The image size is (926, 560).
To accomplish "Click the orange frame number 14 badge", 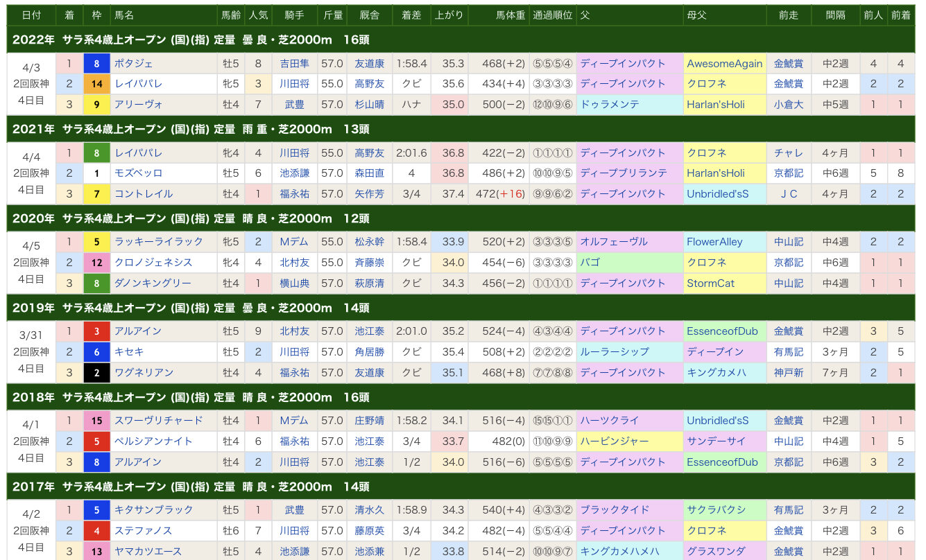I will [97, 84].
